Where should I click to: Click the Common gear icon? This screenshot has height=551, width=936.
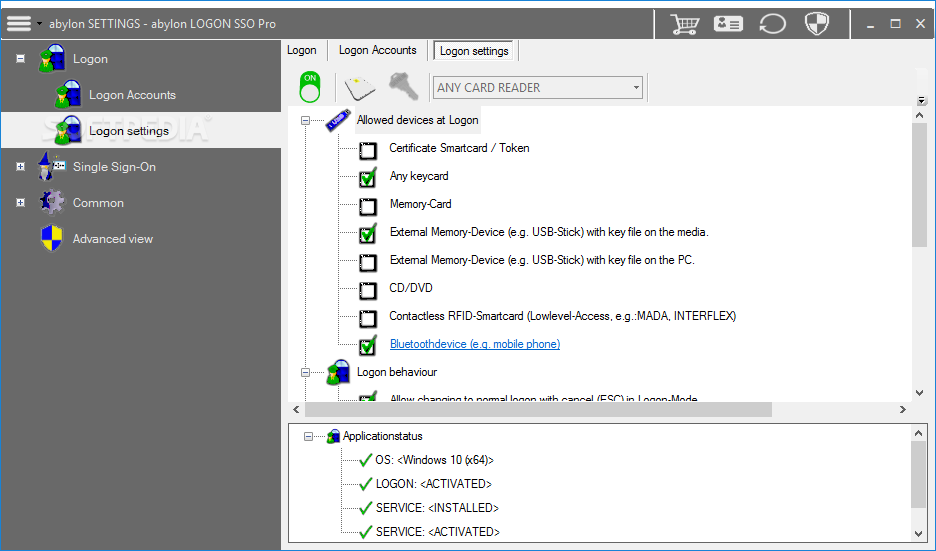52,202
